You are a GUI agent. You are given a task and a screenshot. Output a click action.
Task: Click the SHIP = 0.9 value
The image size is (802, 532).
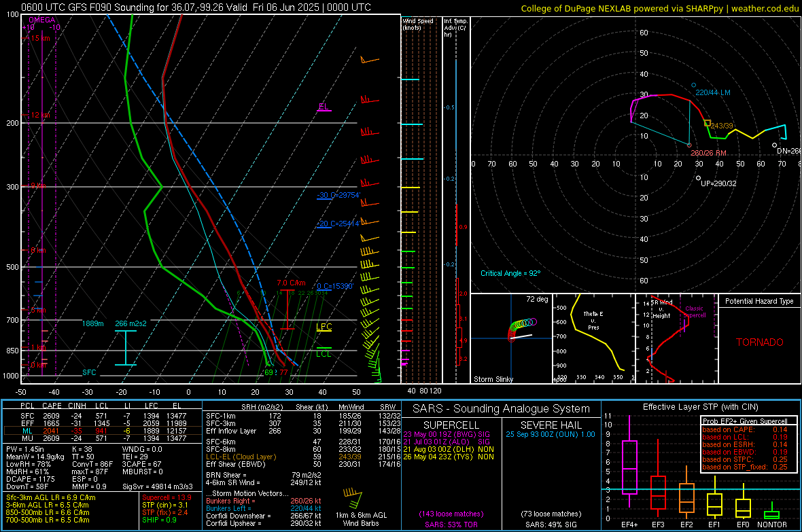(x=159, y=520)
